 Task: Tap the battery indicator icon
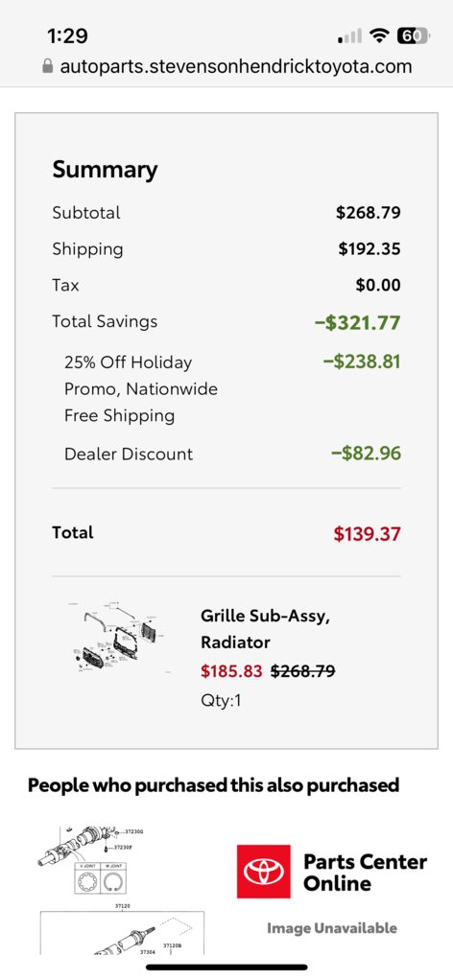tap(413, 35)
